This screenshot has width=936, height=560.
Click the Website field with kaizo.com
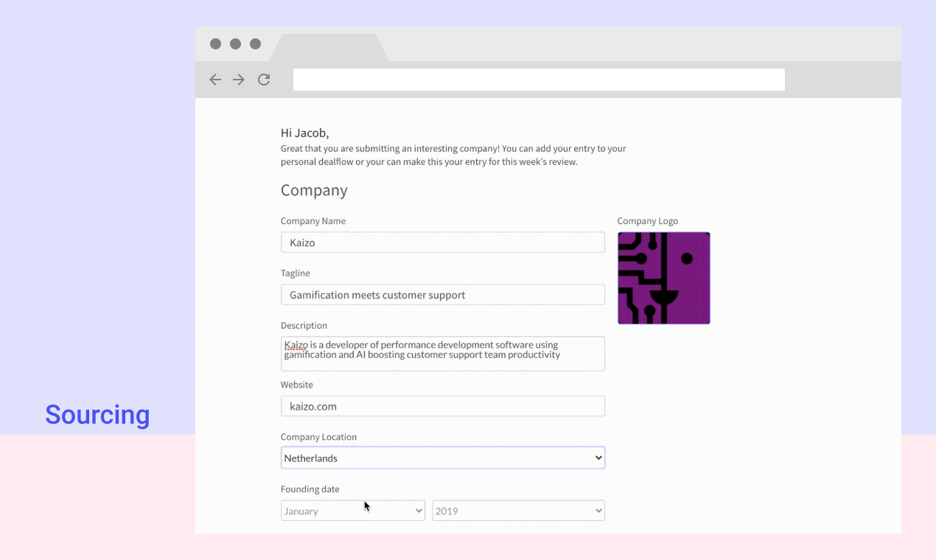[x=443, y=406]
